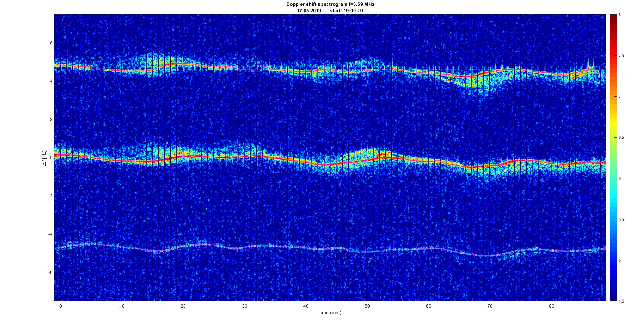The image size is (644, 323).
Task: Click the y-axis tick label '-2'
Action: click(x=51, y=196)
